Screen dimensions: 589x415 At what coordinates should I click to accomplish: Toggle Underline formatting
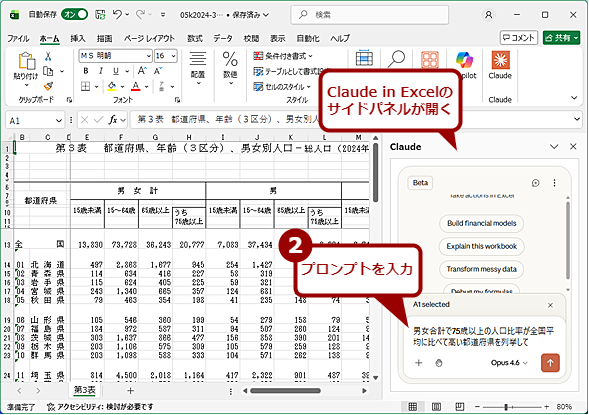[x=116, y=71]
